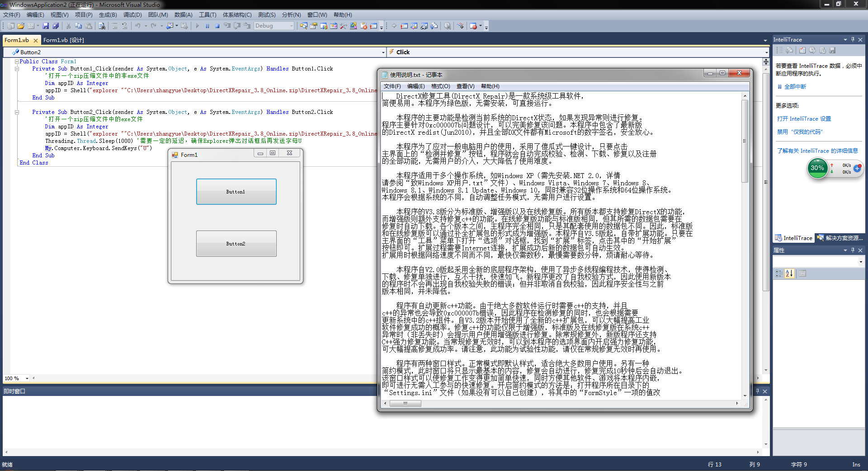
Task: Click the Step Over debug icon
Action: coord(237,26)
